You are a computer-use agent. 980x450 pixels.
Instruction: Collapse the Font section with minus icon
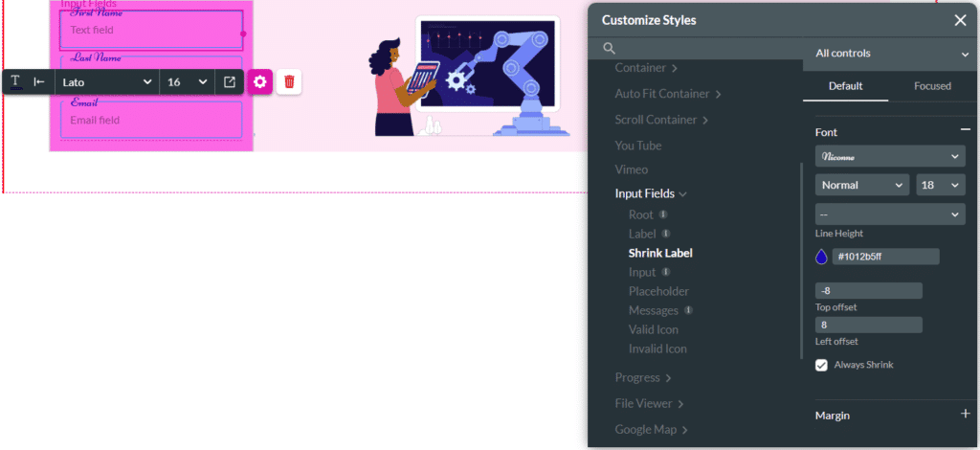click(x=965, y=130)
